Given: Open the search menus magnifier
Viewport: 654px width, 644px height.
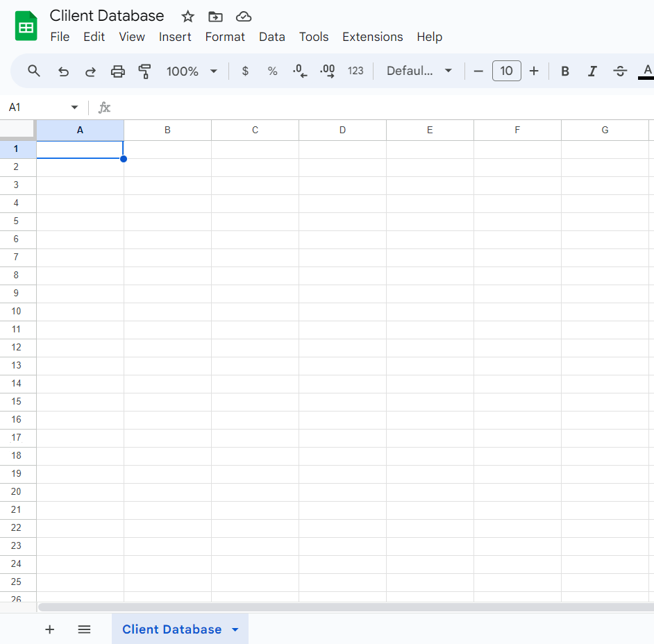Looking at the screenshot, I should 34,71.
